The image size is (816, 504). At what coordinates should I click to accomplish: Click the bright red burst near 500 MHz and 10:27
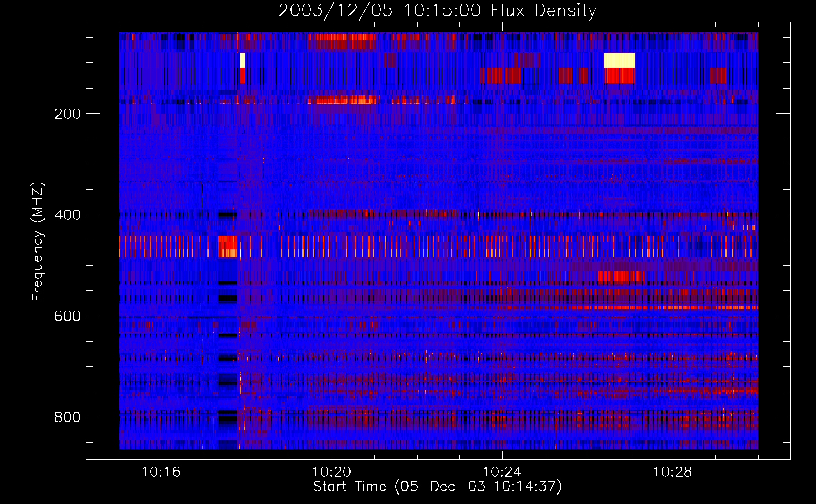(621, 276)
